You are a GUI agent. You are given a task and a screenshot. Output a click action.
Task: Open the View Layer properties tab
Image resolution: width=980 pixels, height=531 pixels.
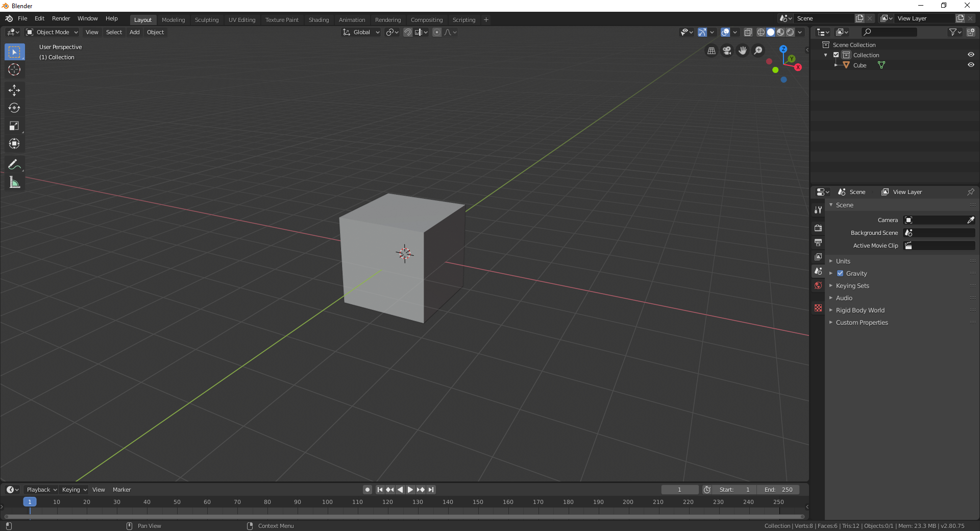click(x=818, y=256)
